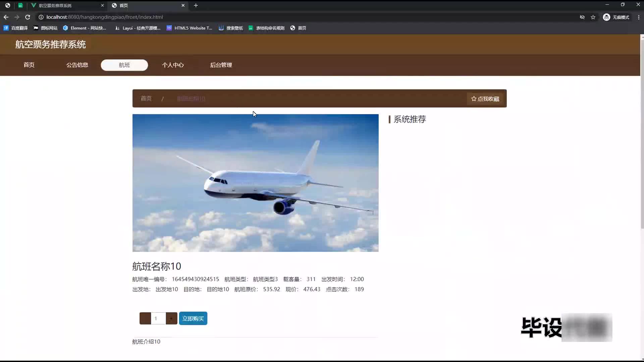
Task: Switch to the 航空票务推荐系统 browser tab
Action: point(67,5)
